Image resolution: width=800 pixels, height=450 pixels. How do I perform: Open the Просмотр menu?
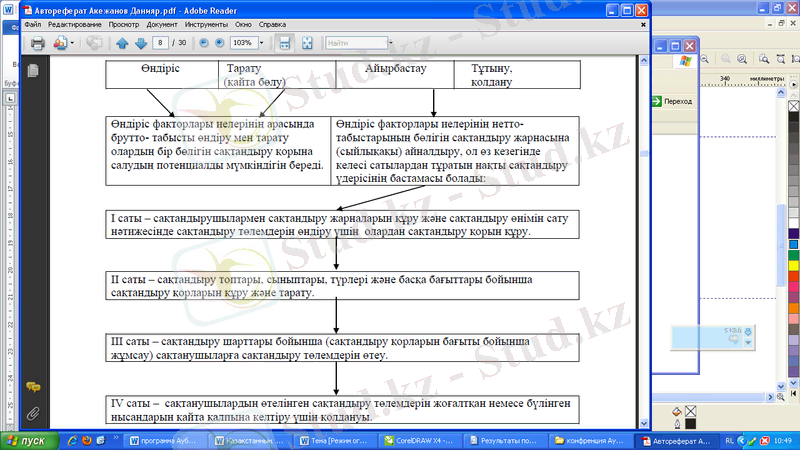123,24
